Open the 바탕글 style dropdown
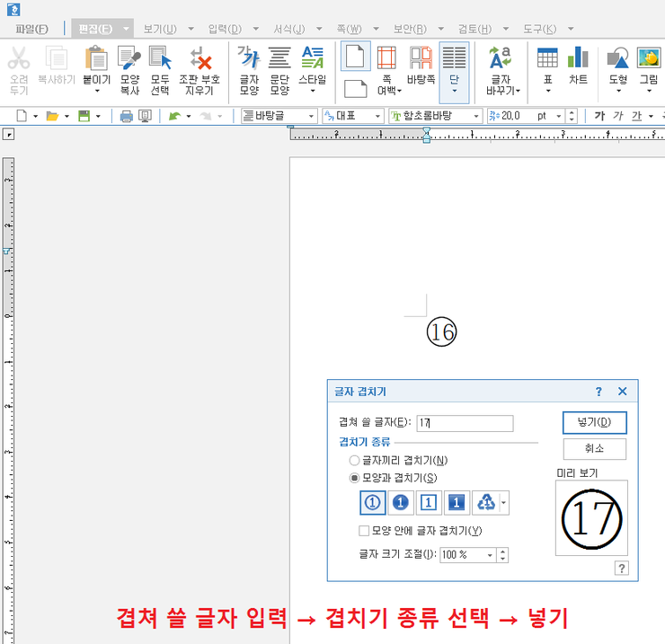 coord(312,116)
